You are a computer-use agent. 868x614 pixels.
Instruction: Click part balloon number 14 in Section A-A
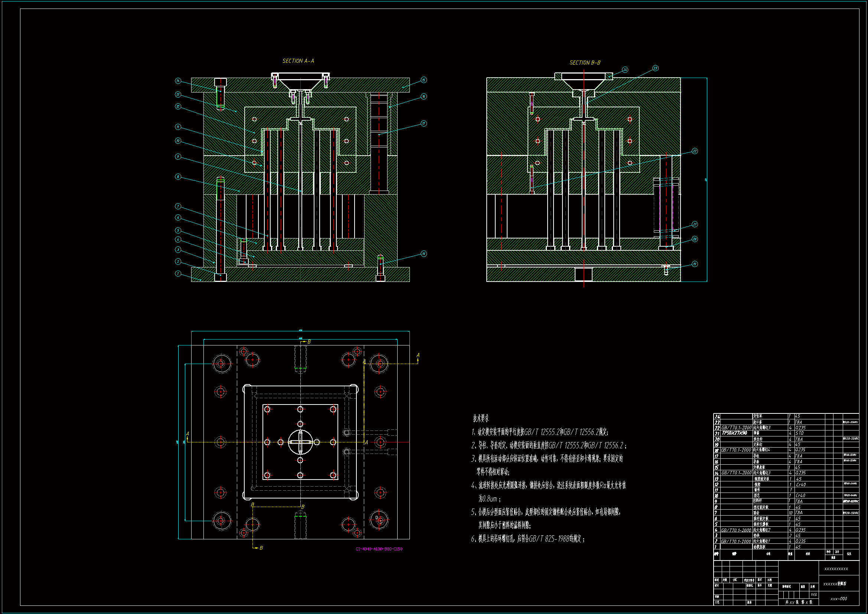178,81
